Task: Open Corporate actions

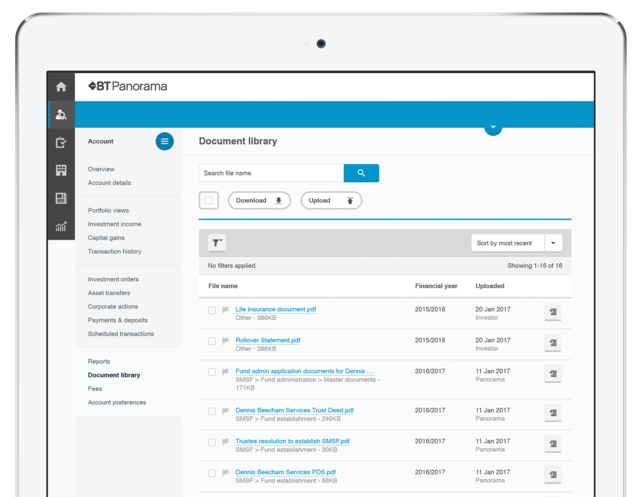Action: click(113, 306)
